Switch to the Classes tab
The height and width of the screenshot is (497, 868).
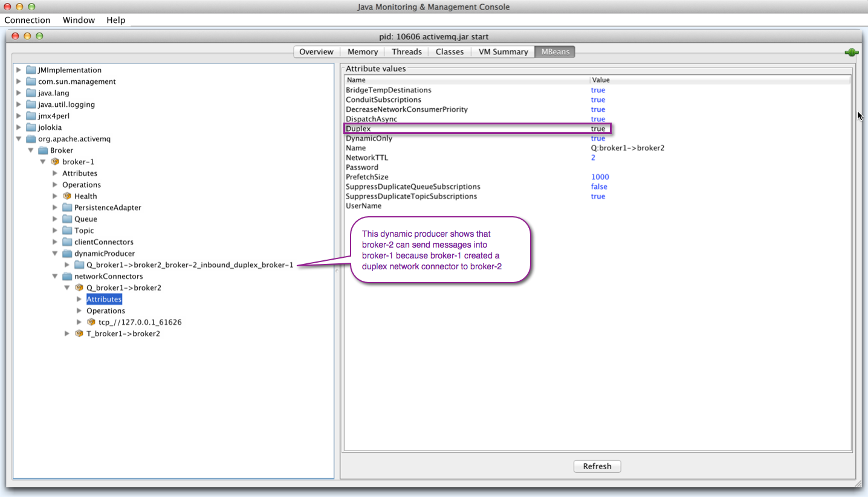(450, 52)
